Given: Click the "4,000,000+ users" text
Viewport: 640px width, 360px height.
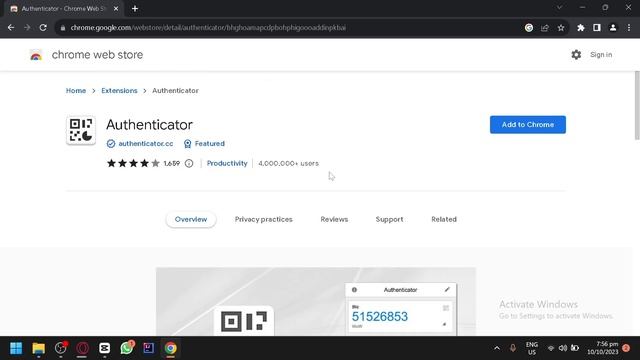Looking at the screenshot, I should tap(288, 163).
